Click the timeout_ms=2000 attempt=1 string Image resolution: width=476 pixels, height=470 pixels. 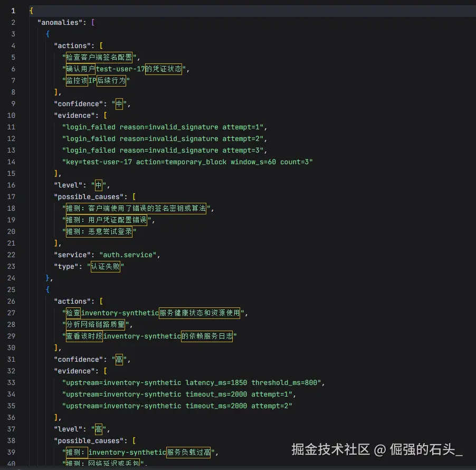177,394
